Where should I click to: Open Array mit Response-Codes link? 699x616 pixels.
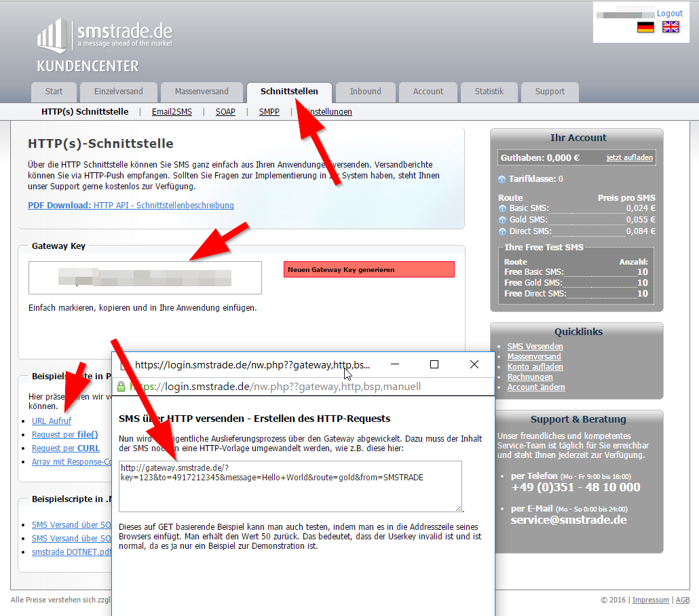click(x=71, y=462)
